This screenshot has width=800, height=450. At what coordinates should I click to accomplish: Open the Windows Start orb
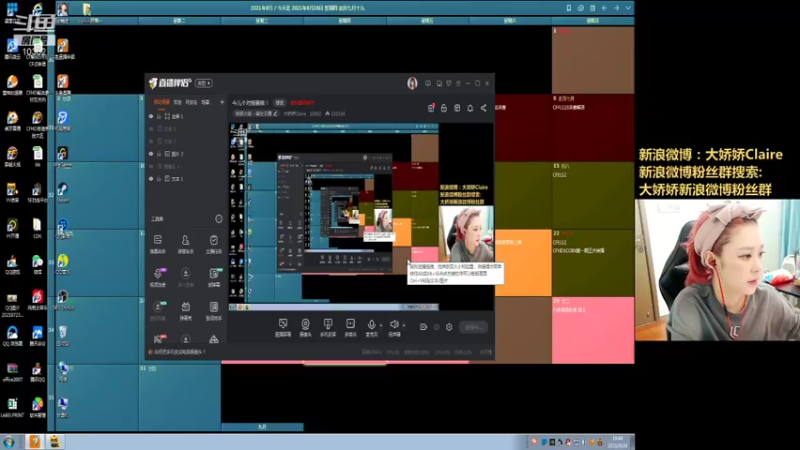pyautogui.click(x=9, y=442)
